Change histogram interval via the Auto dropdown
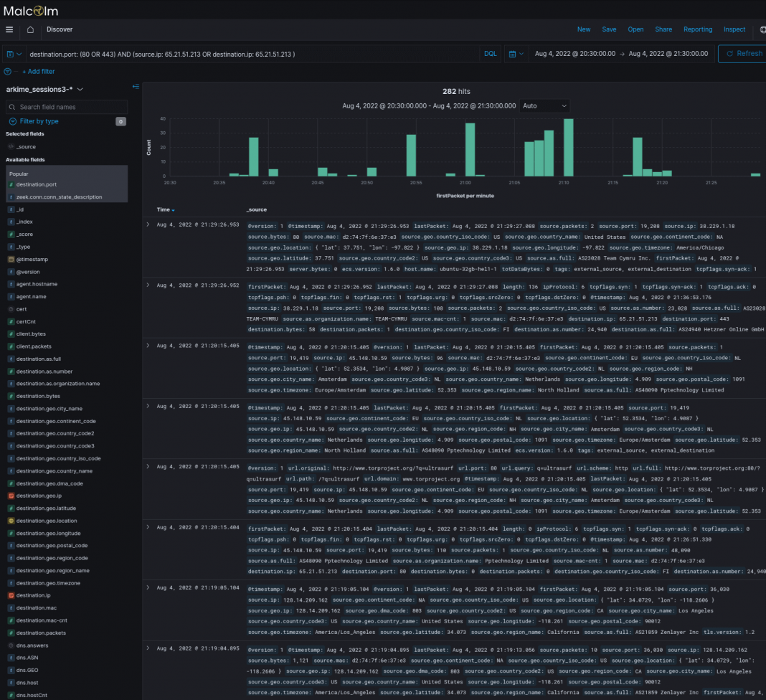Viewport: 766px width, 700px height. (x=542, y=105)
